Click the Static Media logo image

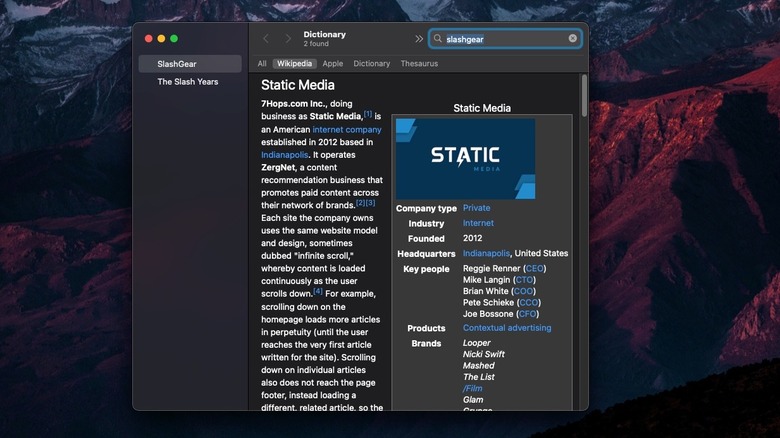(466, 159)
